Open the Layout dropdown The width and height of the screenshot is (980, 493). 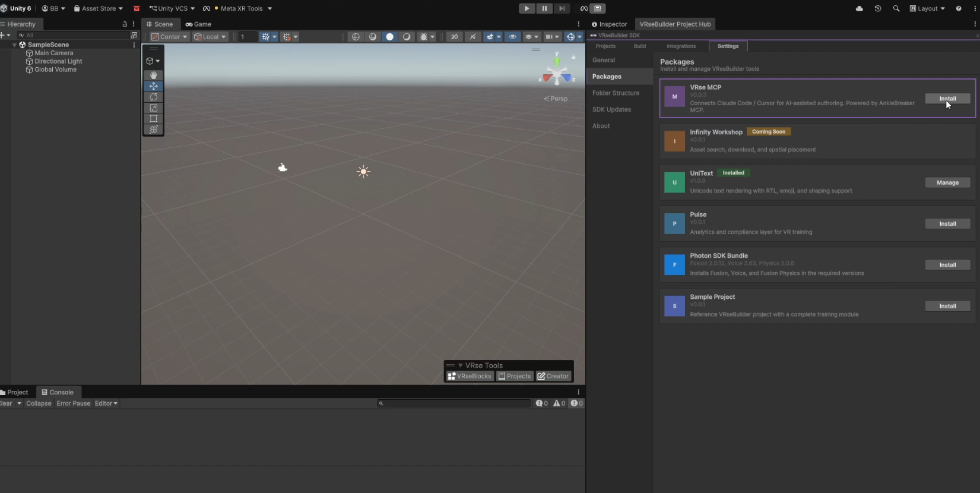pyautogui.click(x=927, y=8)
